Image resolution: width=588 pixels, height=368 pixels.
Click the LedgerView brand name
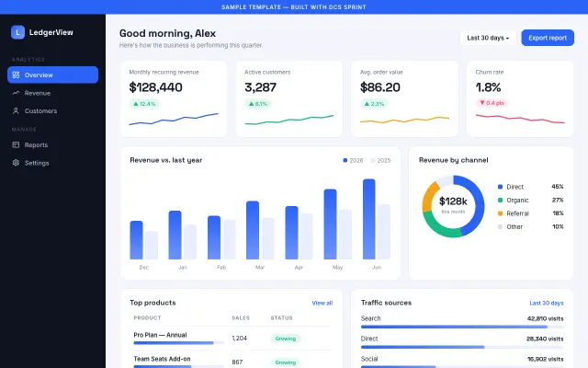click(51, 32)
